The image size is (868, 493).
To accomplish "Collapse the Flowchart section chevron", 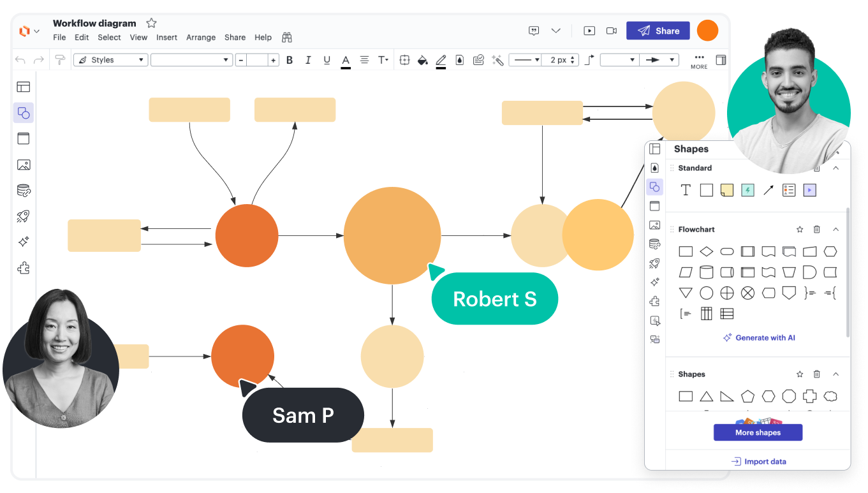I will (x=835, y=230).
